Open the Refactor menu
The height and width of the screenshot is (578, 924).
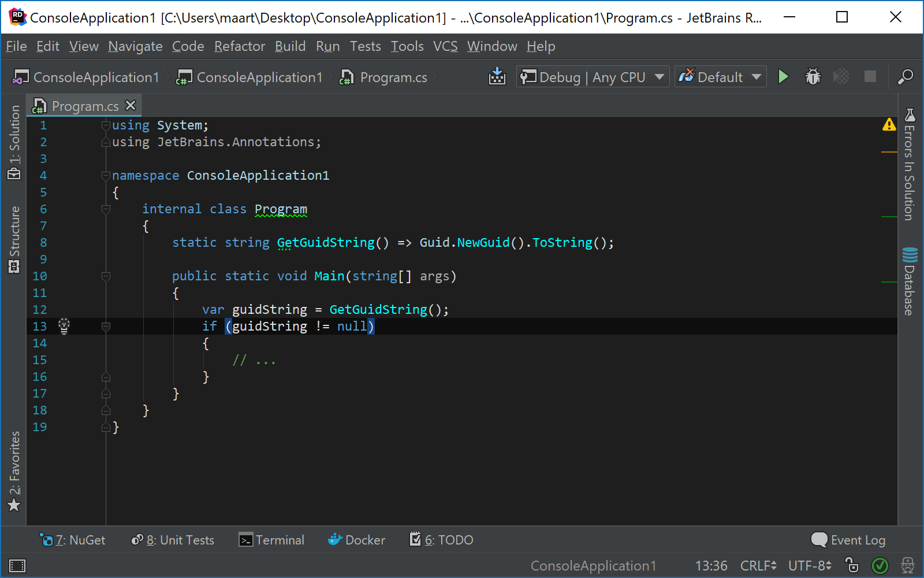coord(239,46)
